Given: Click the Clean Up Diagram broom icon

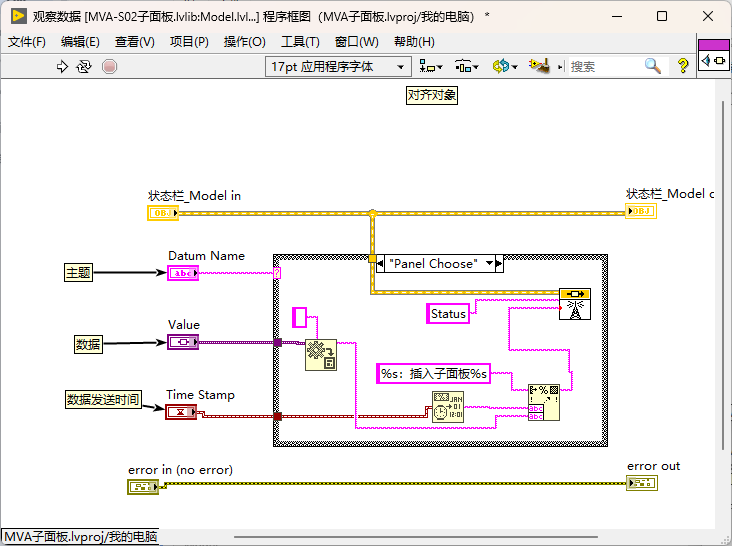Looking at the screenshot, I should click(539, 66).
